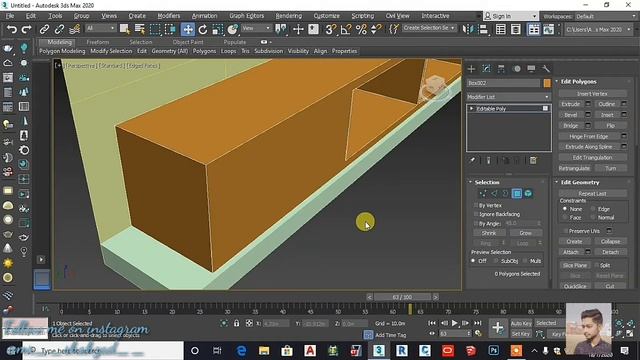This screenshot has height=360, width=640.
Task: Collapse the Selection rollout
Action: point(470,182)
